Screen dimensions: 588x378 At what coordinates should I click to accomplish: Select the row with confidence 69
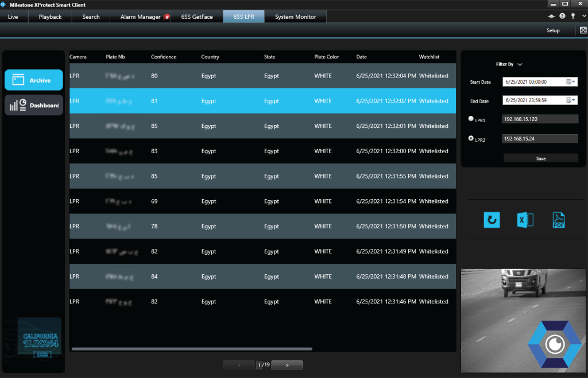(x=262, y=201)
